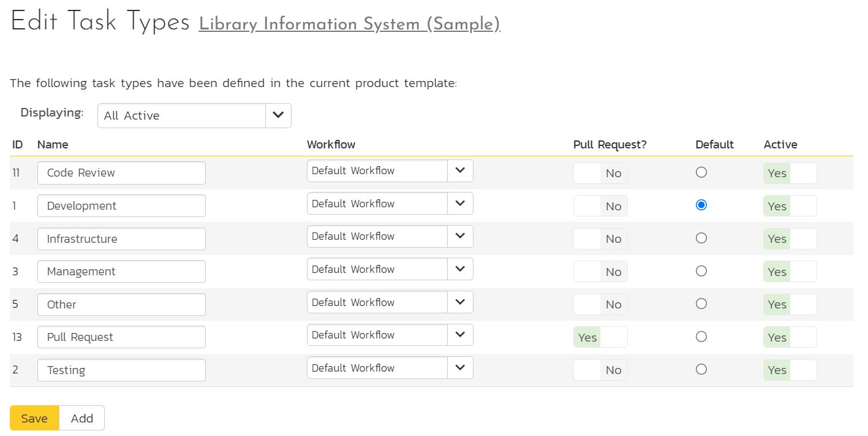Set Code Review as the default type
Screen dimensions: 868x436
701,172
